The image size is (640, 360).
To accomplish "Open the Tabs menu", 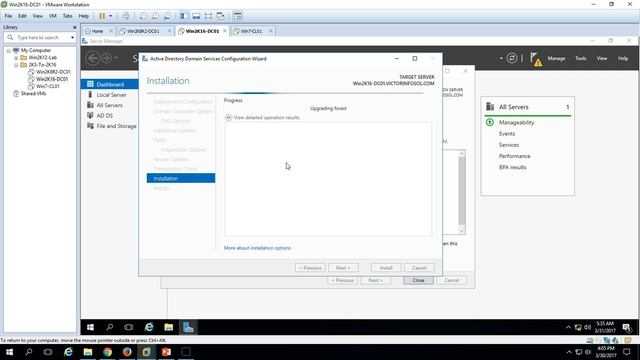I will pos(67,16).
